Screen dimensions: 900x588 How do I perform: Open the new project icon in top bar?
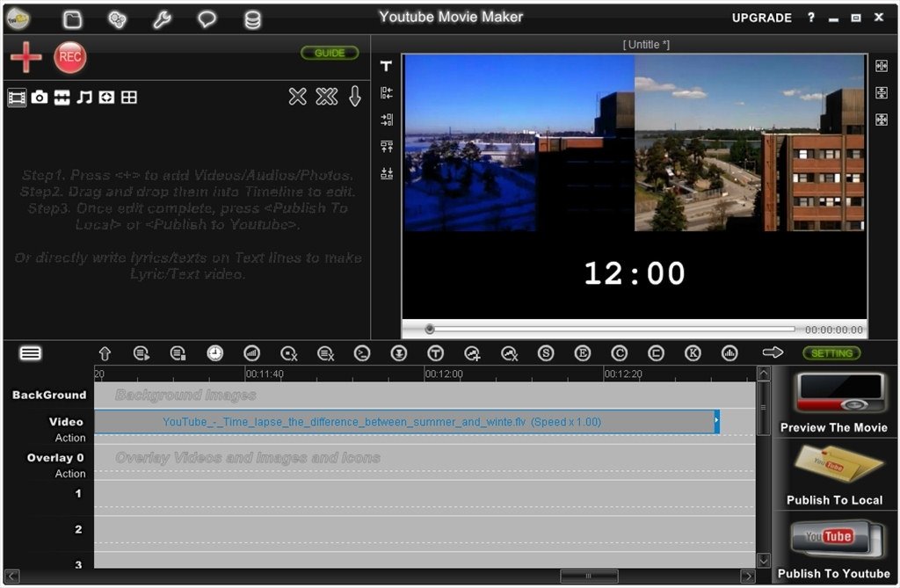click(x=72, y=20)
